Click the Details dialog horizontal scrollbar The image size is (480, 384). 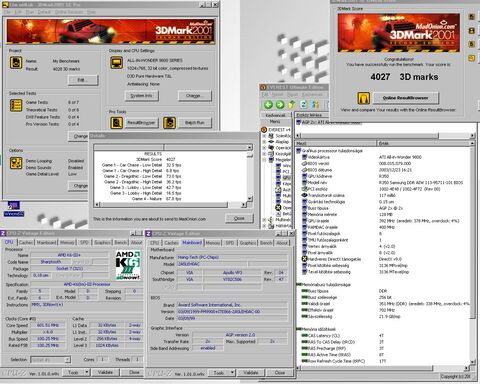tap(170, 204)
